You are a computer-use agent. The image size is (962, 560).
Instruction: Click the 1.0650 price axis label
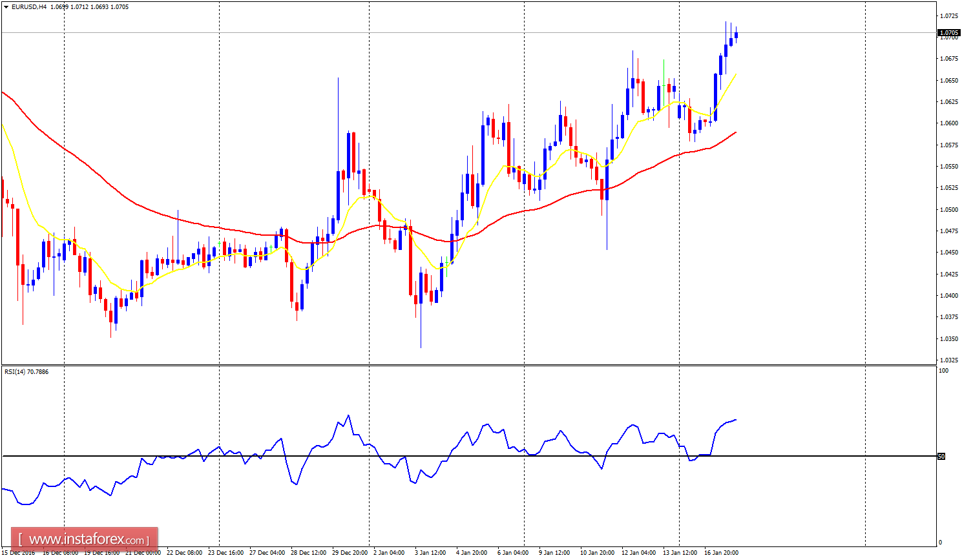[x=948, y=81]
